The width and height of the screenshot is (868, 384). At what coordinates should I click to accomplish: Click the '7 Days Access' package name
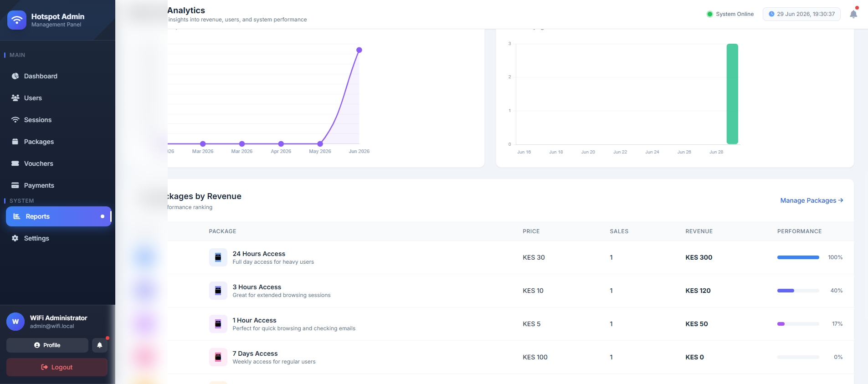255,353
